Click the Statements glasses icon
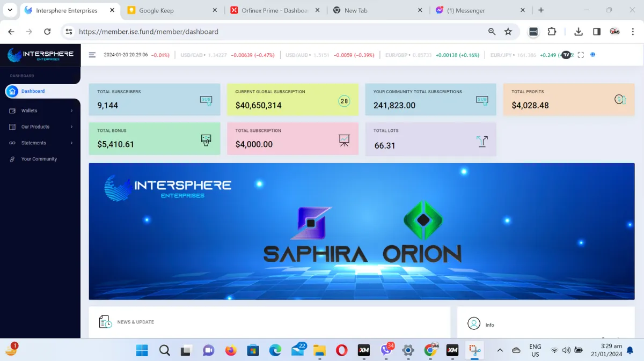Image resolution: width=644 pixels, height=361 pixels. pyautogui.click(x=12, y=143)
